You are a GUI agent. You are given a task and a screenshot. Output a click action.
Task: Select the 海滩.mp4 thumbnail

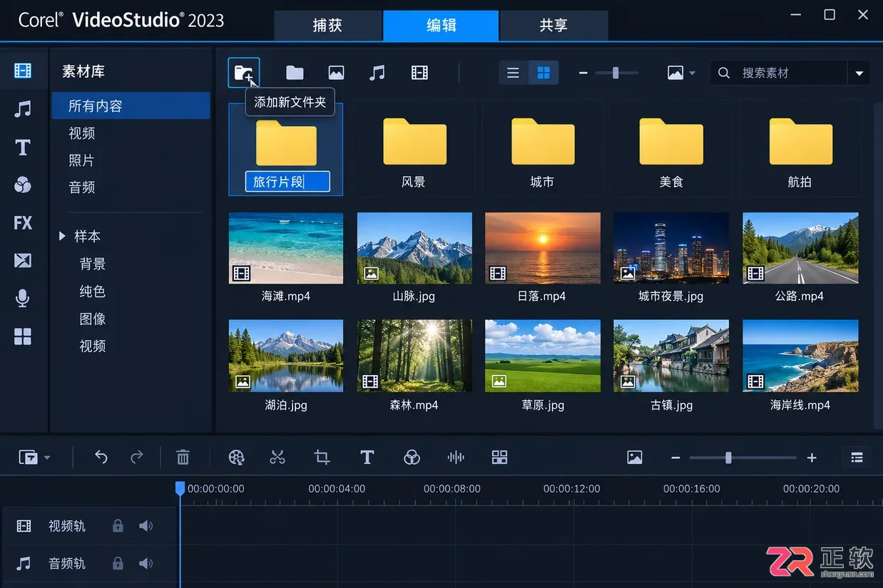click(x=286, y=248)
